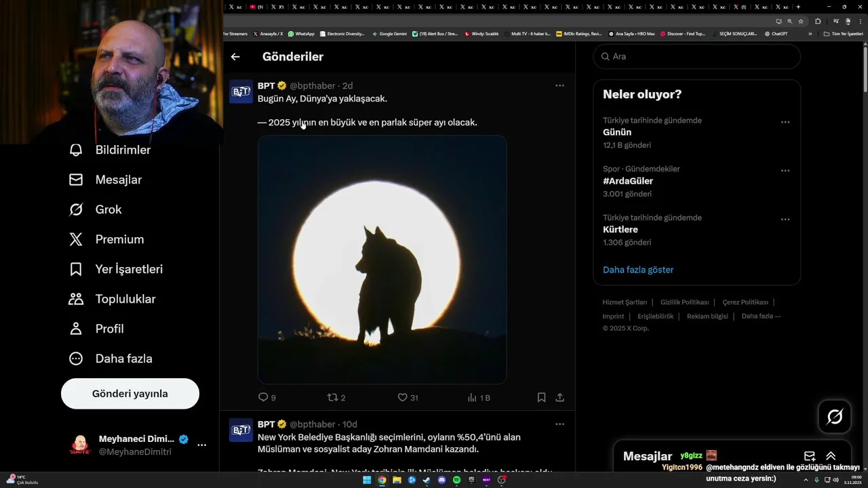
Task: Open browser extensions puzzle icon
Action: pos(818,21)
